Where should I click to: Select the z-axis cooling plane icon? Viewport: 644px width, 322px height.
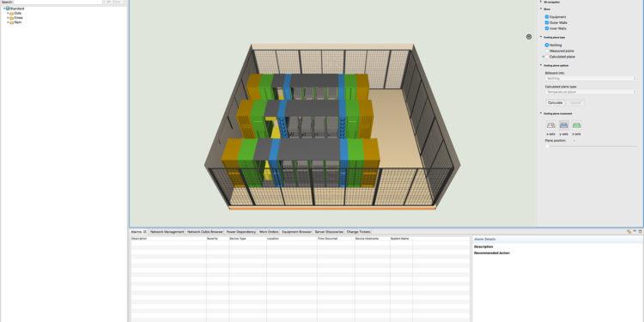(x=577, y=125)
